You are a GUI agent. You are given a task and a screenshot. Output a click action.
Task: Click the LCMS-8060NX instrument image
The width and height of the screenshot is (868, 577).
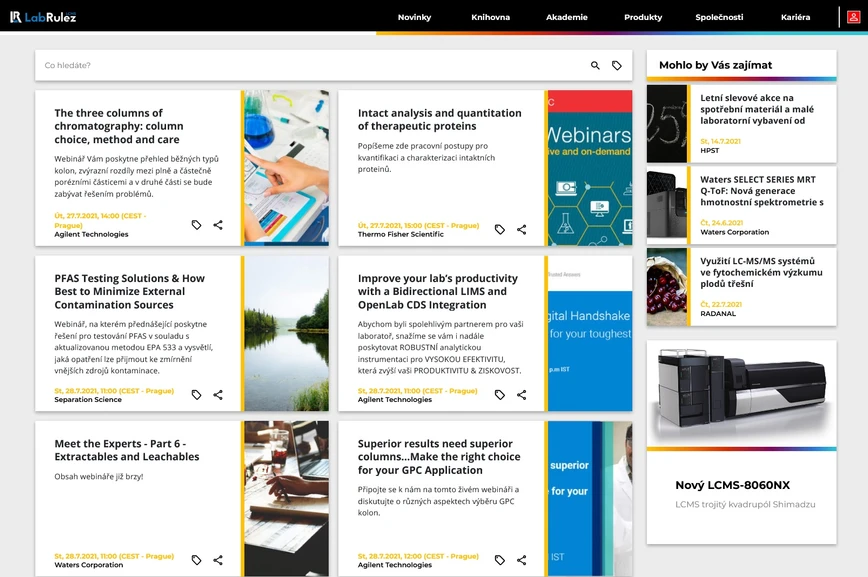point(742,393)
